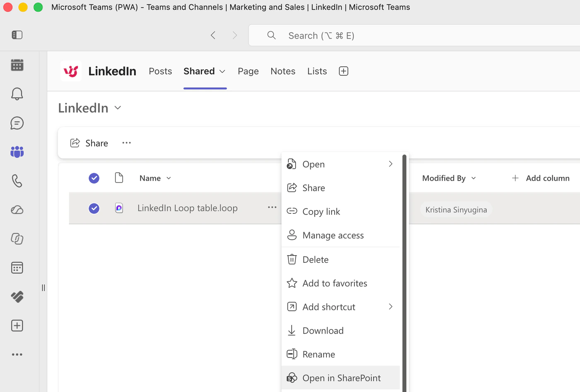Open toolbar ellipsis next to Share
Image resolution: width=580 pixels, height=392 pixels.
click(x=126, y=143)
